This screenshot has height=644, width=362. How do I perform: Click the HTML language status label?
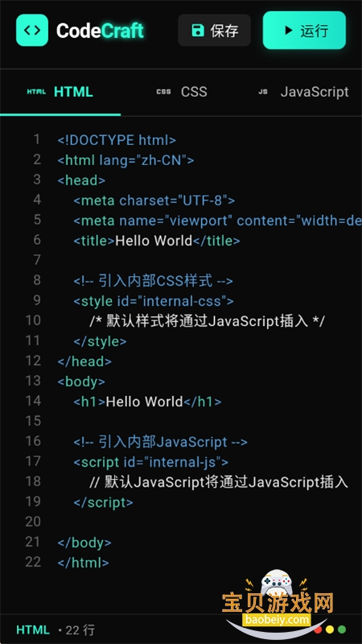point(33,630)
